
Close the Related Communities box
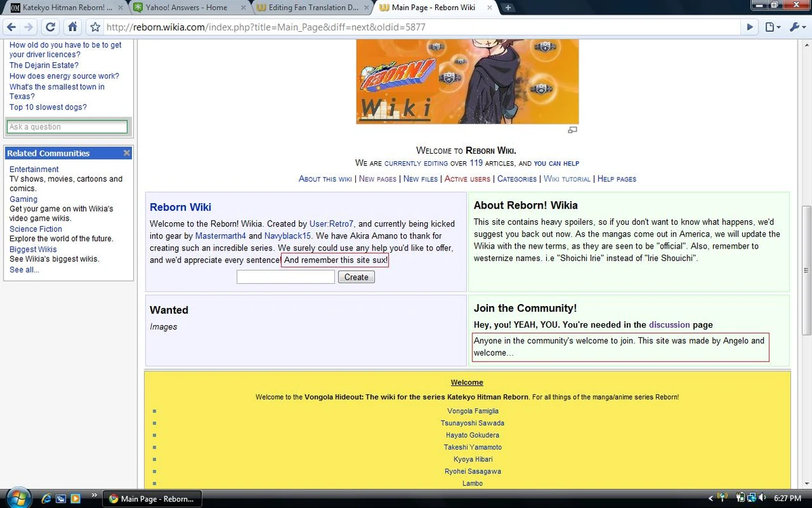127,153
